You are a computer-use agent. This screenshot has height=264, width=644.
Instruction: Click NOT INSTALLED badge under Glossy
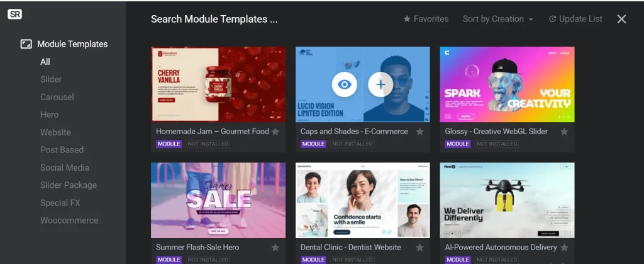497,144
